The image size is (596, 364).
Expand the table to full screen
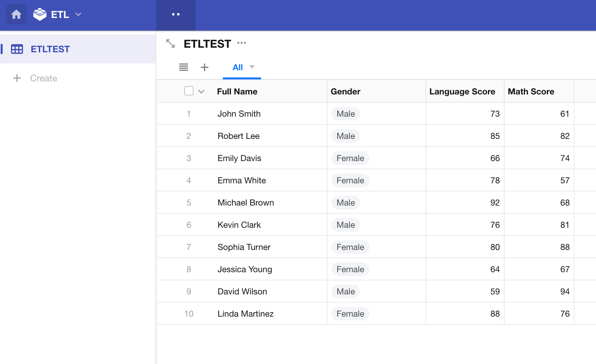coord(171,43)
